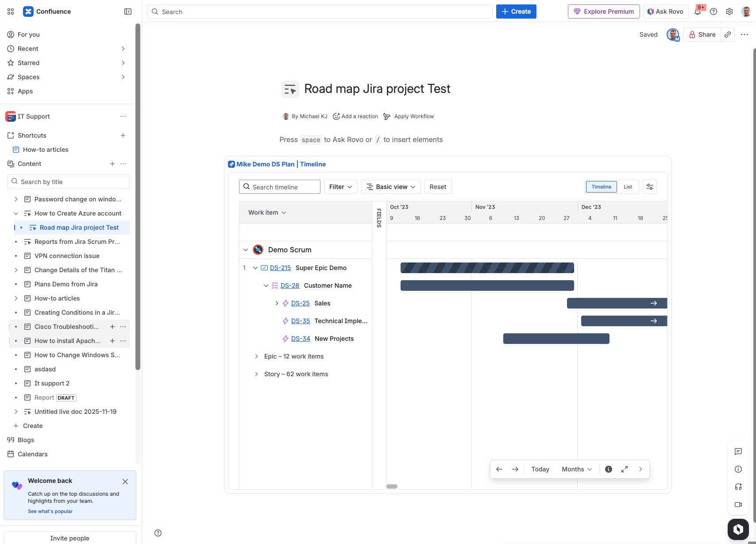Copy page link with the link icon
Image resolution: width=756 pixels, height=544 pixels.
click(x=728, y=35)
